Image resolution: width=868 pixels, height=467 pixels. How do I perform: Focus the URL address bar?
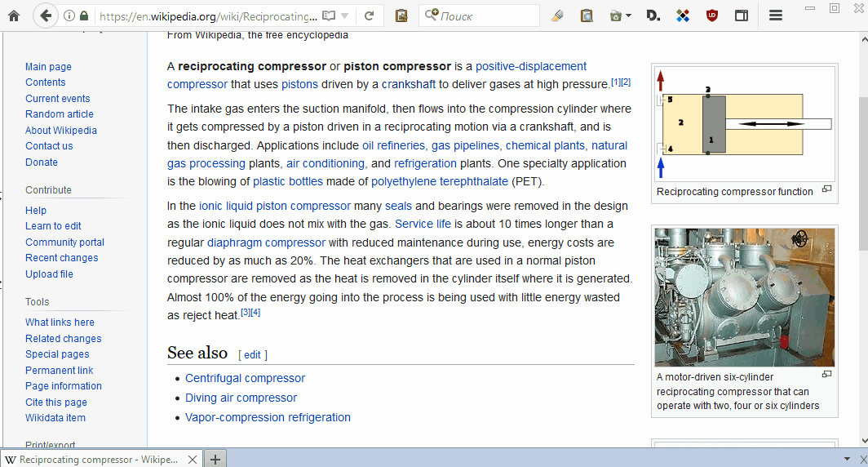207,16
